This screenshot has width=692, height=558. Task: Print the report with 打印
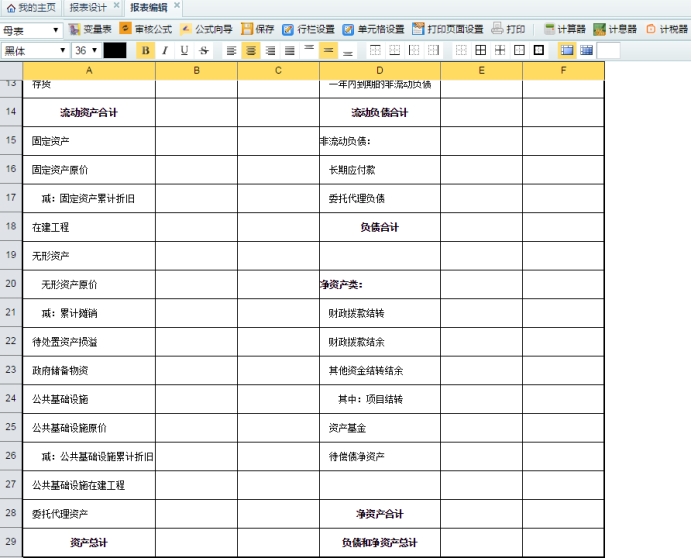(x=508, y=30)
